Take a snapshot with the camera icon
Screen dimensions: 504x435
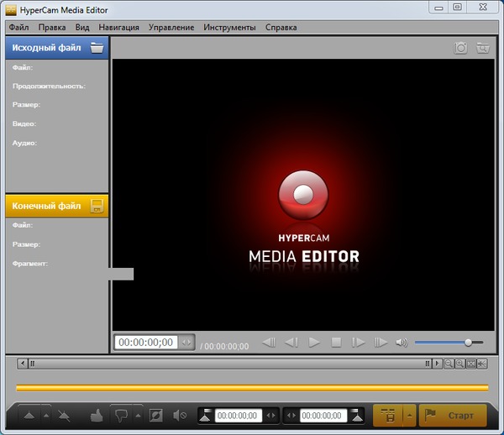[x=461, y=48]
